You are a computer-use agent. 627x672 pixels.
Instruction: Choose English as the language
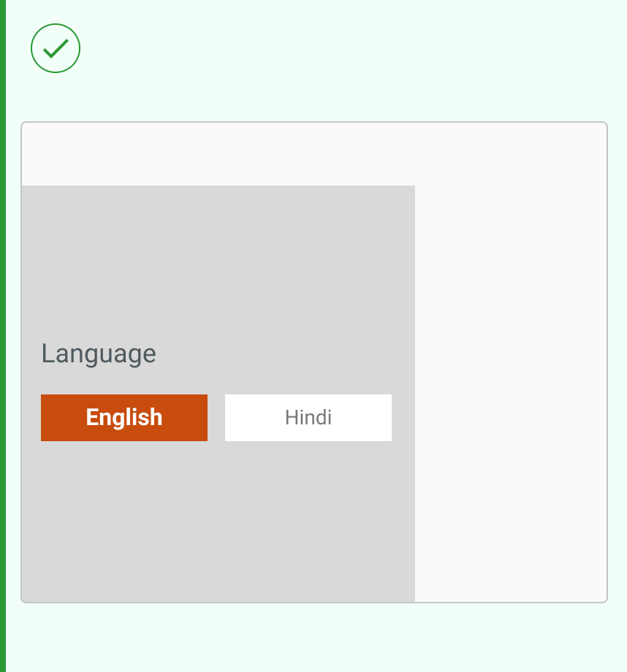click(x=124, y=418)
